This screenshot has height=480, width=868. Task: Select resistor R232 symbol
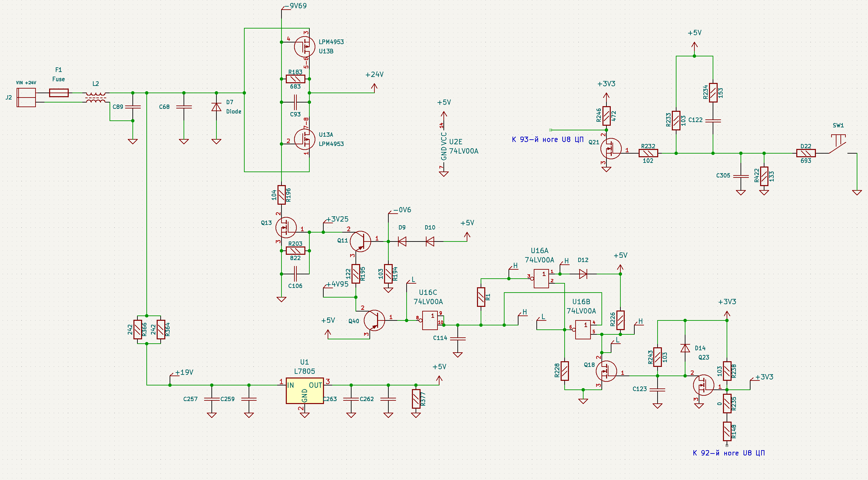tap(648, 153)
